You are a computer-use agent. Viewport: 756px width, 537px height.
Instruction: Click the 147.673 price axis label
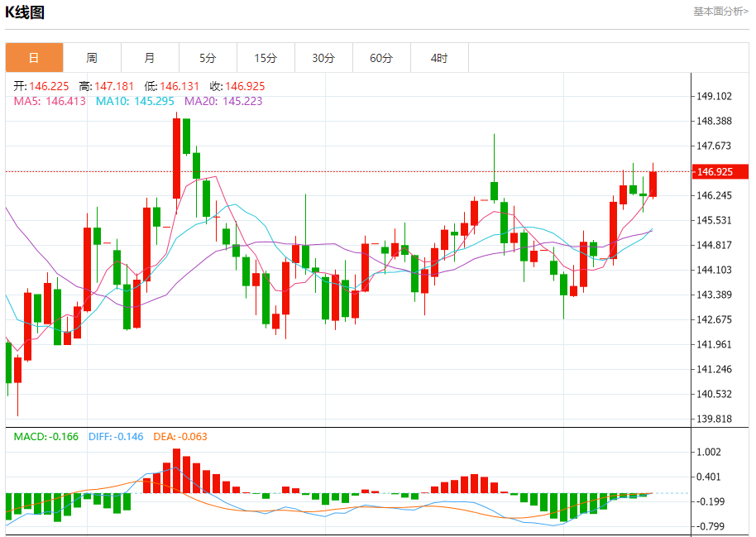pyautogui.click(x=714, y=146)
